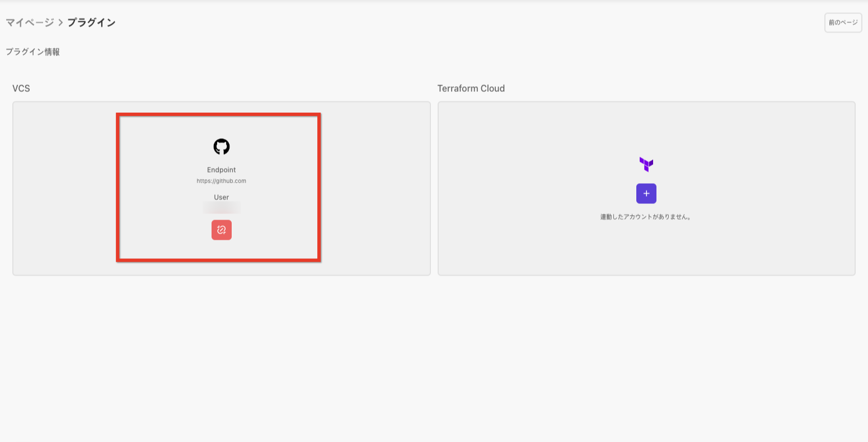Click 連動したアカウントがありません message
This screenshot has width=868, height=442.
coord(646,217)
